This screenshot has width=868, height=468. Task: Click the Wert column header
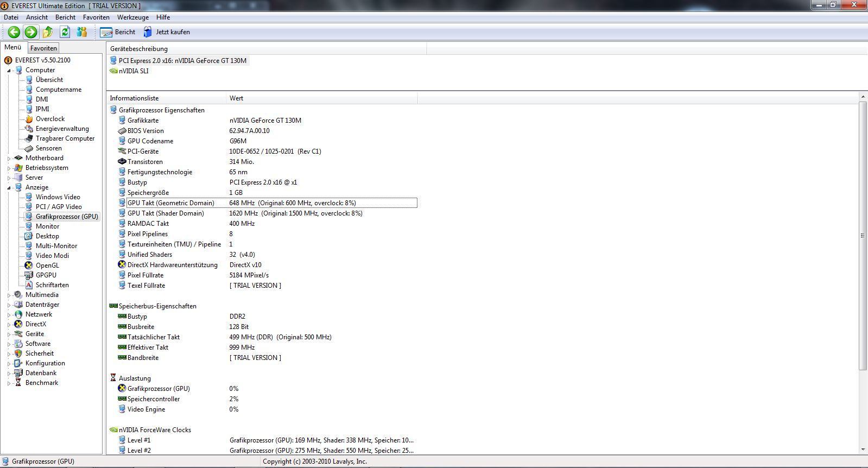[322, 98]
